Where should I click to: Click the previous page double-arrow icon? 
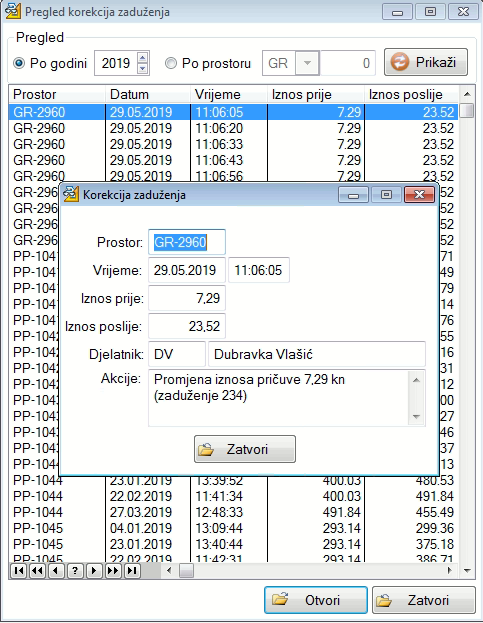point(37,571)
